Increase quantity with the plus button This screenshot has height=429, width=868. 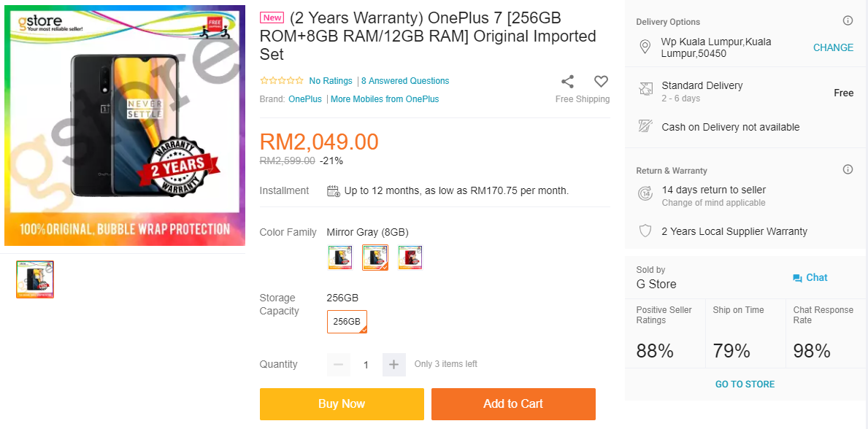click(393, 364)
